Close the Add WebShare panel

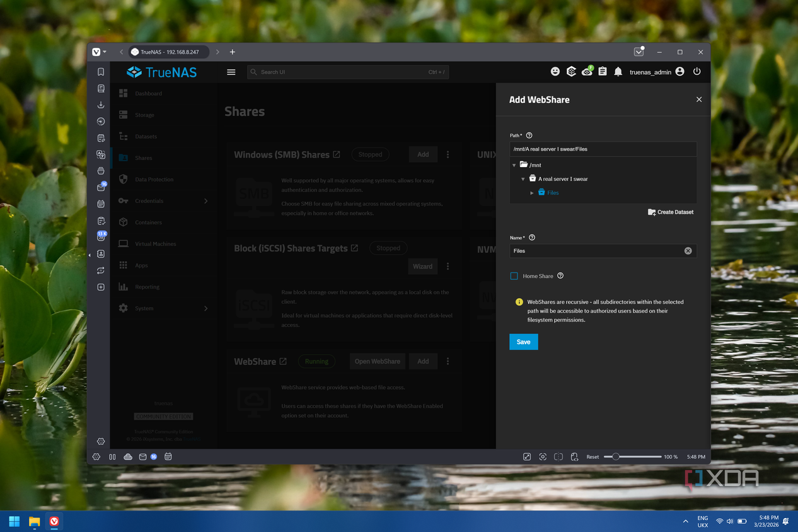(x=699, y=100)
